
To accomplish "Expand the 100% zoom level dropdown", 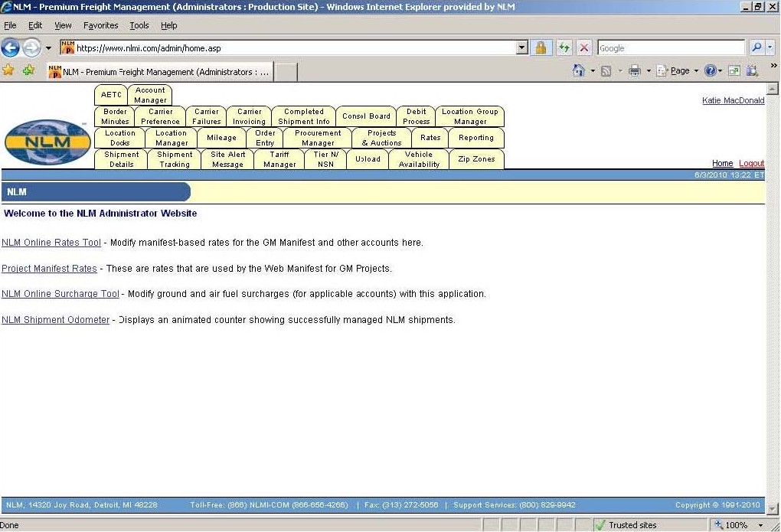I will tap(760, 525).
